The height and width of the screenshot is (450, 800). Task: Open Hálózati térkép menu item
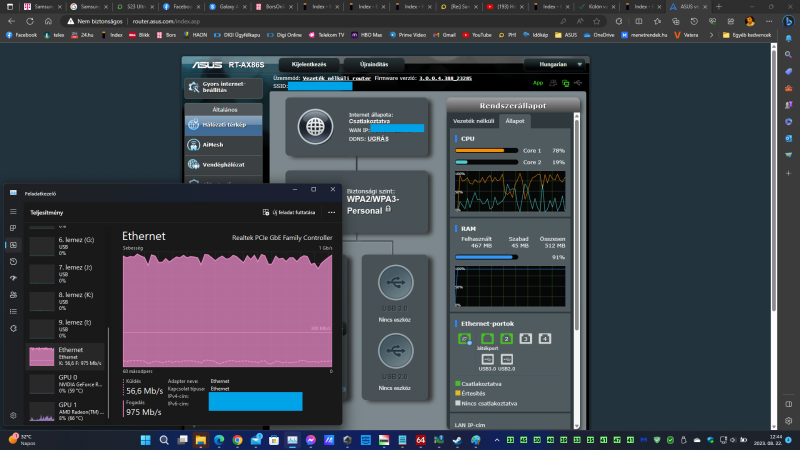pos(223,124)
